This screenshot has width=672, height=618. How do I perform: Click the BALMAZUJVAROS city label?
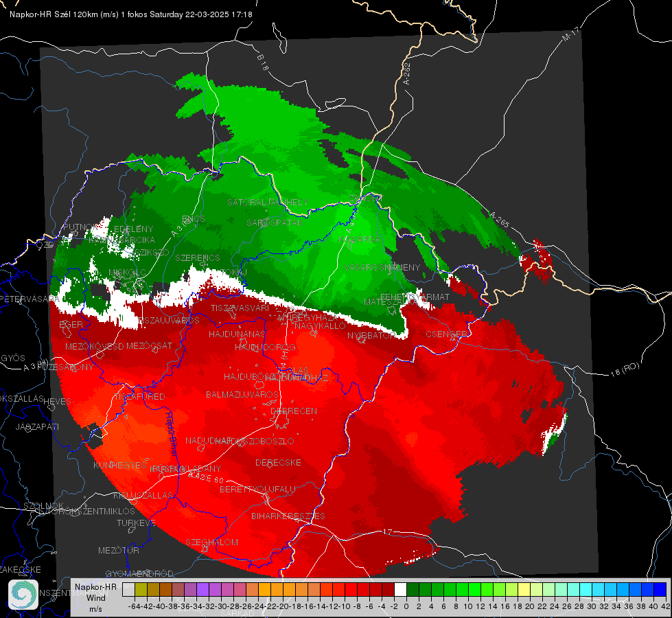[x=242, y=394]
